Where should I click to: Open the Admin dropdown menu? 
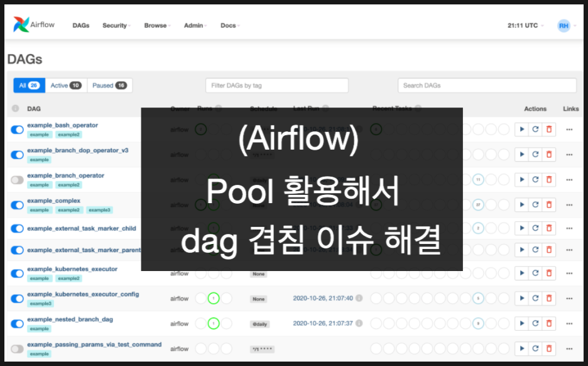195,26
